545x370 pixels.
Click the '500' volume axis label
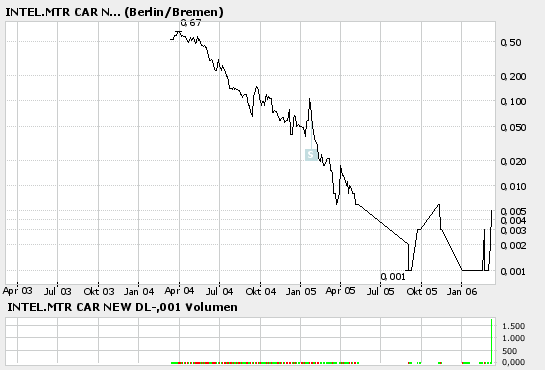[509, 351]
